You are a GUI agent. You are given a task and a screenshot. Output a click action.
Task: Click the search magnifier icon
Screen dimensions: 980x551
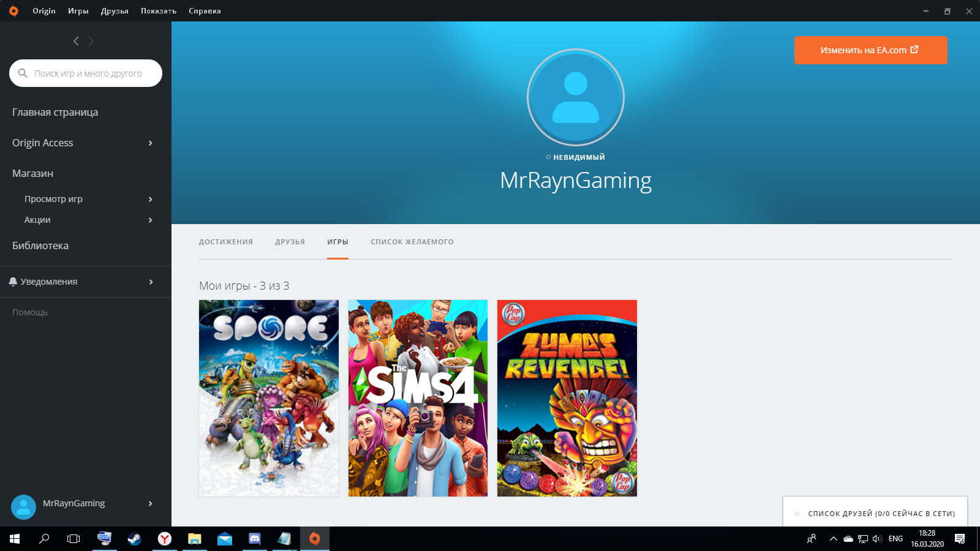[x=23, y=73]
